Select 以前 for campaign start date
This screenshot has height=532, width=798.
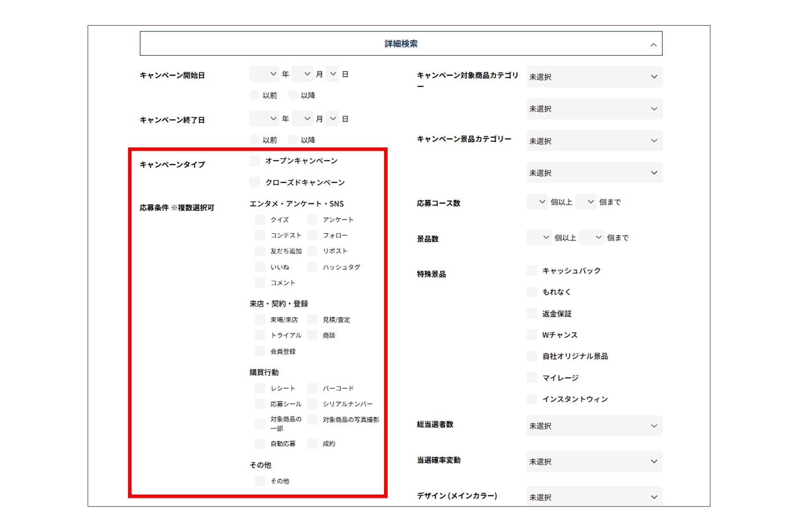coord(254,95)
